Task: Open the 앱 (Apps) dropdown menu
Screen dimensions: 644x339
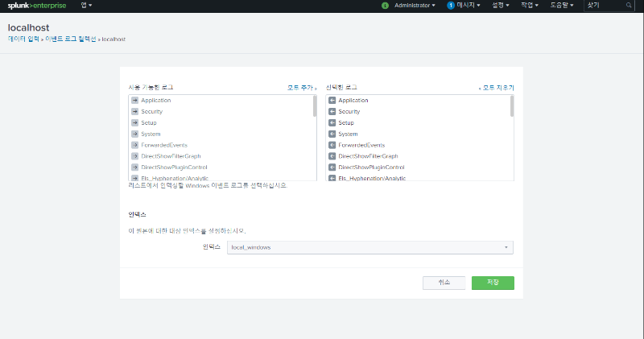Action: click(86, 5)
